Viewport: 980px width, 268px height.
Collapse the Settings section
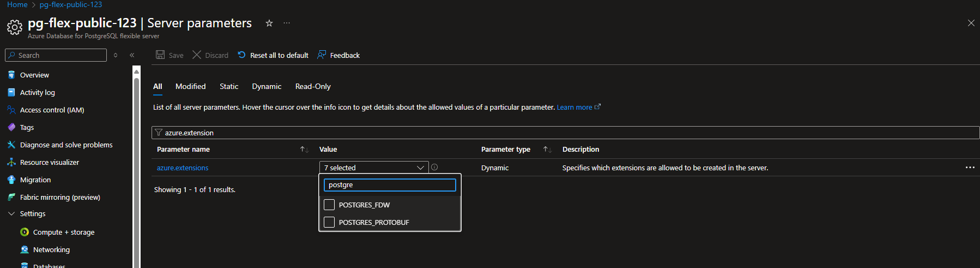coord(11,213)
